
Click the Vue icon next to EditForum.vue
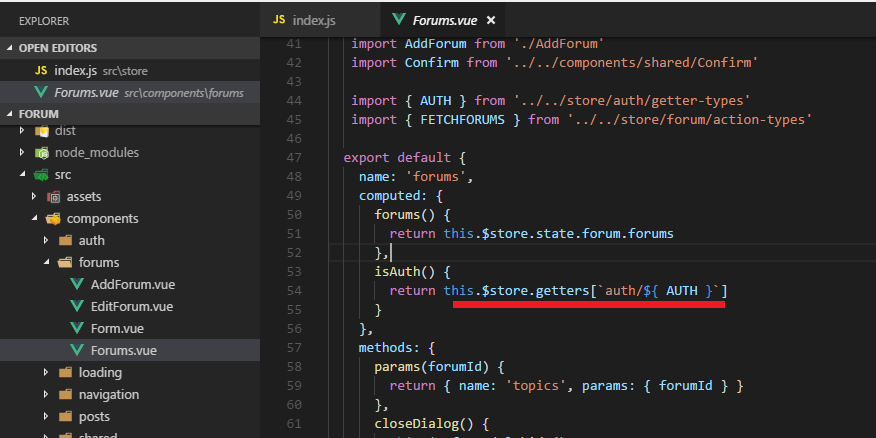pyautogui.click(x=77, y=307)
